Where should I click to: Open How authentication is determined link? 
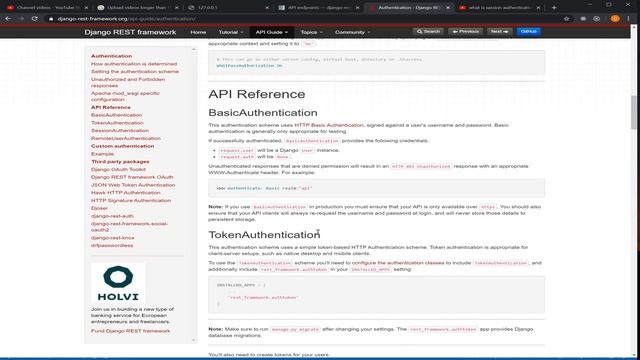(134, 64)
